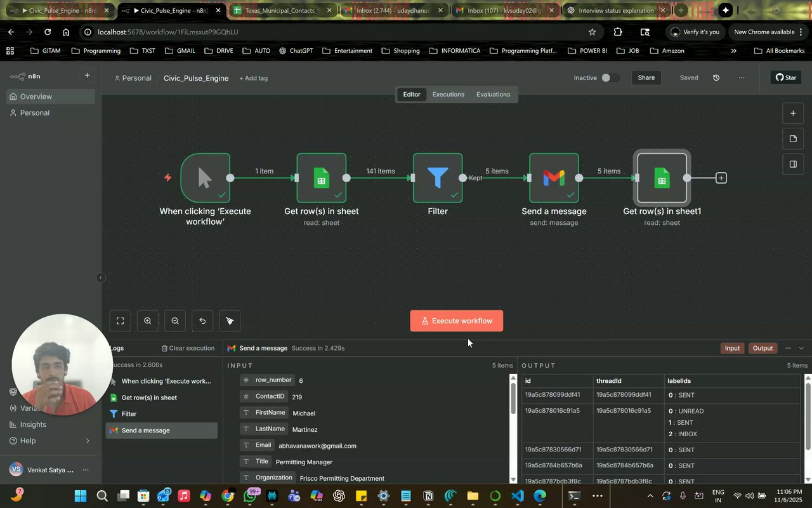Click the manual trigger node on canvas
The width and height of the screenshot is (812, 508).
tap(205, 178)
